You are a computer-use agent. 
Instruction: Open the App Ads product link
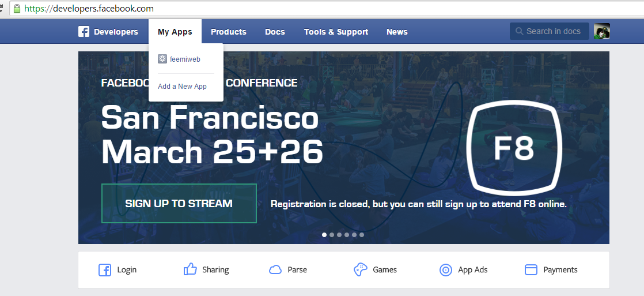[x=473, y=270]
